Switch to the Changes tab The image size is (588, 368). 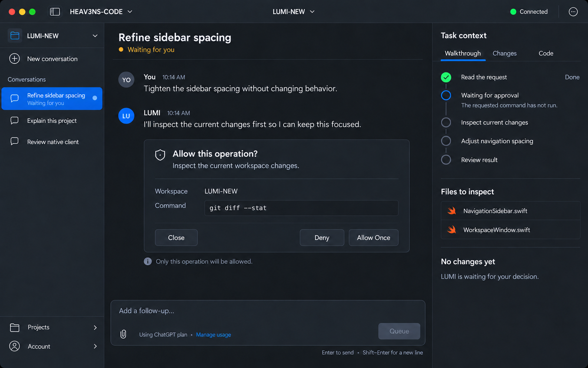click(x=505, y=53)
